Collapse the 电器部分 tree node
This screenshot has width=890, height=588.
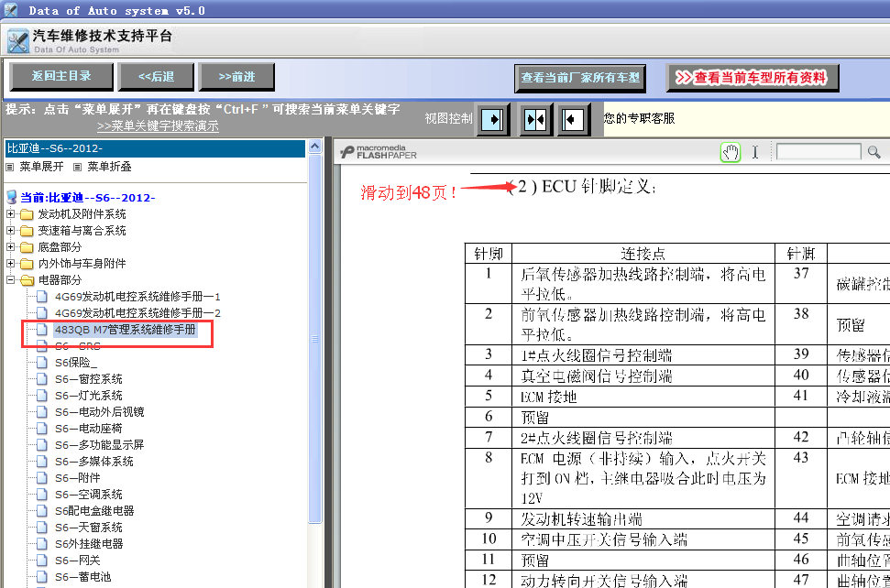[x=10, y=280]
